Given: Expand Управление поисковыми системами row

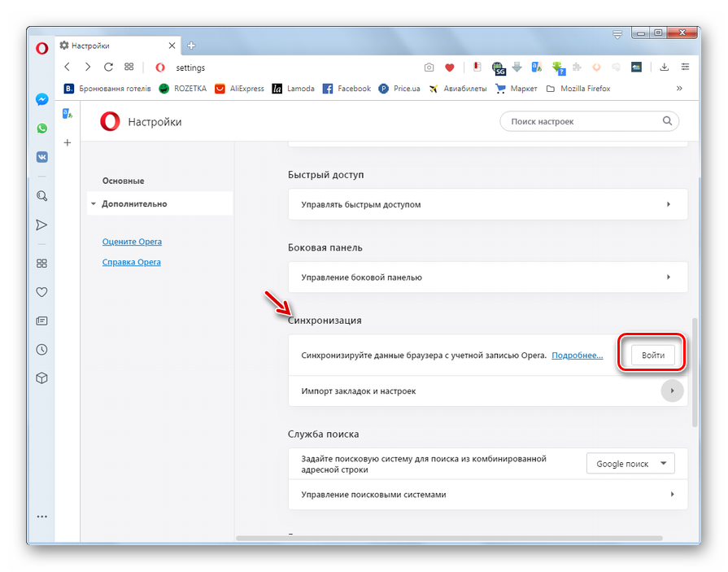Looking at the screenshot, I should click(487, 495).
